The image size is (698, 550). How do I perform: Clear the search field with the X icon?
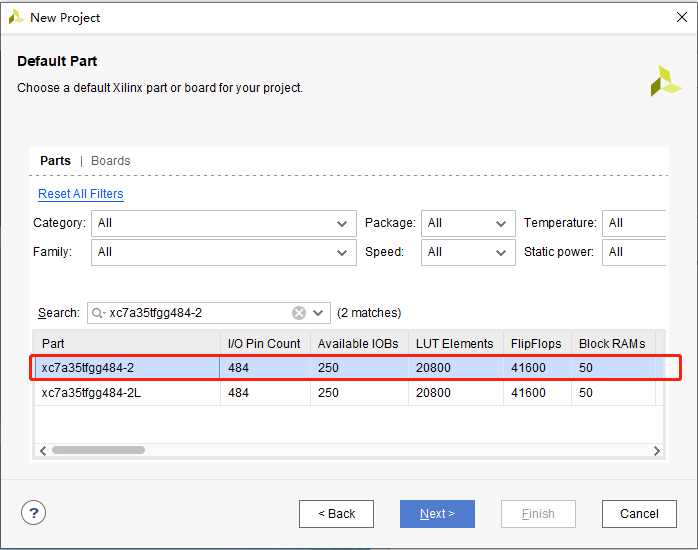299,313
